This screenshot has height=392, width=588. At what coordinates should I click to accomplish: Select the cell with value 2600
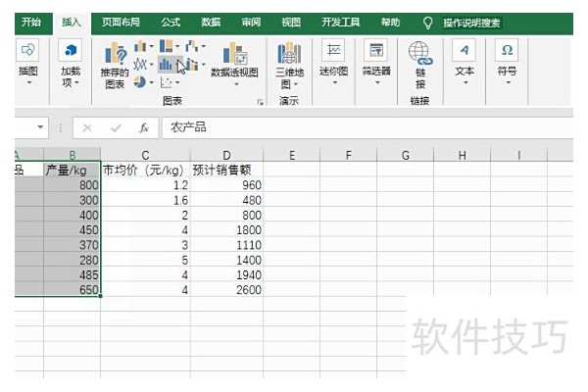(226, 290)
